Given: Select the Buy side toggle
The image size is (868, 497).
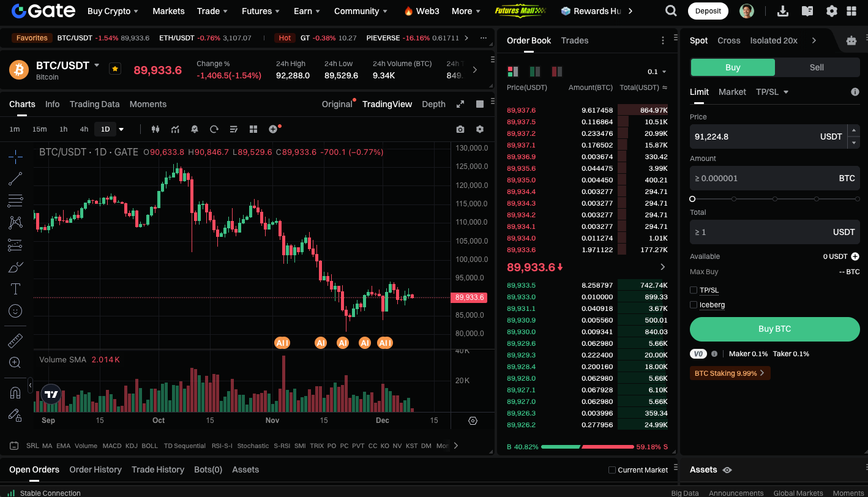Looking at the screenshot, I should (x=733, y=67).
